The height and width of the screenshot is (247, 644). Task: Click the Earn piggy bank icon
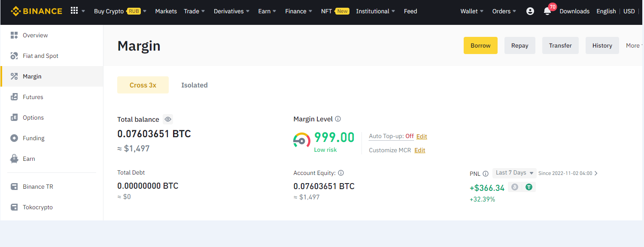(x=14, y=159)
